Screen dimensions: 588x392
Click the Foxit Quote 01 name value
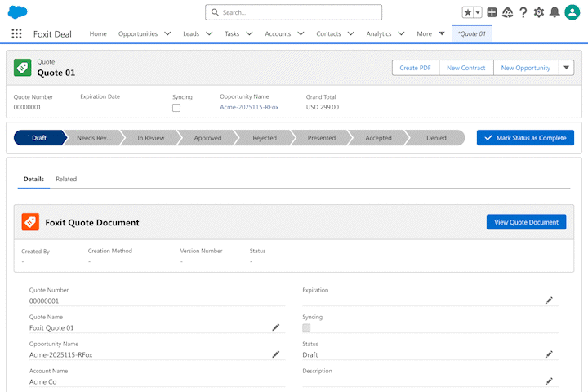[51, 327]
